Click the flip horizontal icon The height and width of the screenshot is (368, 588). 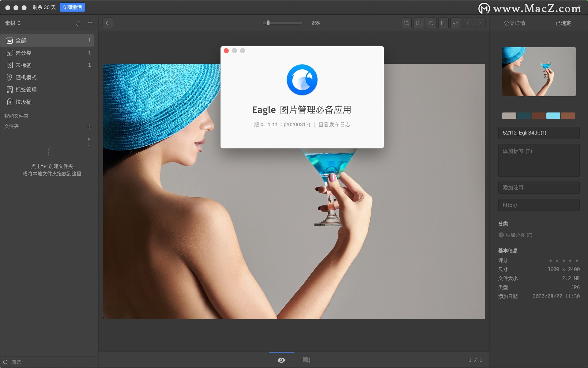(418, 23)
